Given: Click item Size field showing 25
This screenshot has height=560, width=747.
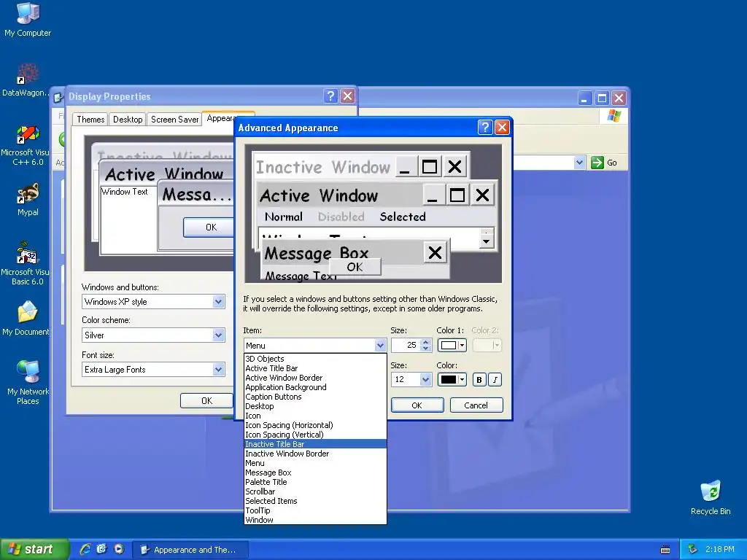Looking at the screenshot, I should coord(406,345).
